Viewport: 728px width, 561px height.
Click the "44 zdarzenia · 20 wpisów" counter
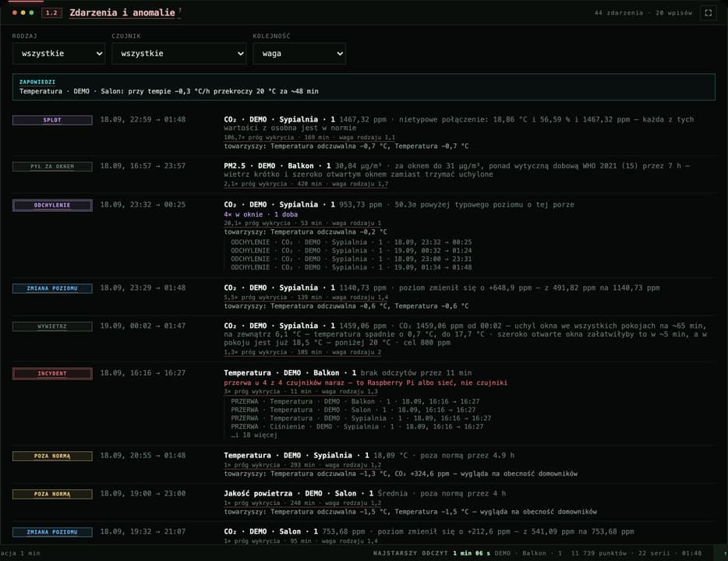pos(643,13)
